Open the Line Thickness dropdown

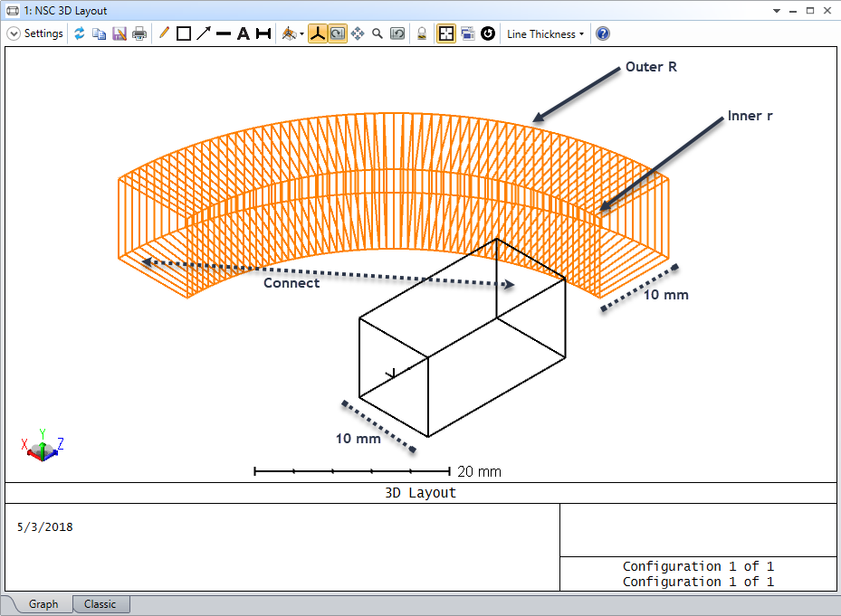click(x=546, y=34)
